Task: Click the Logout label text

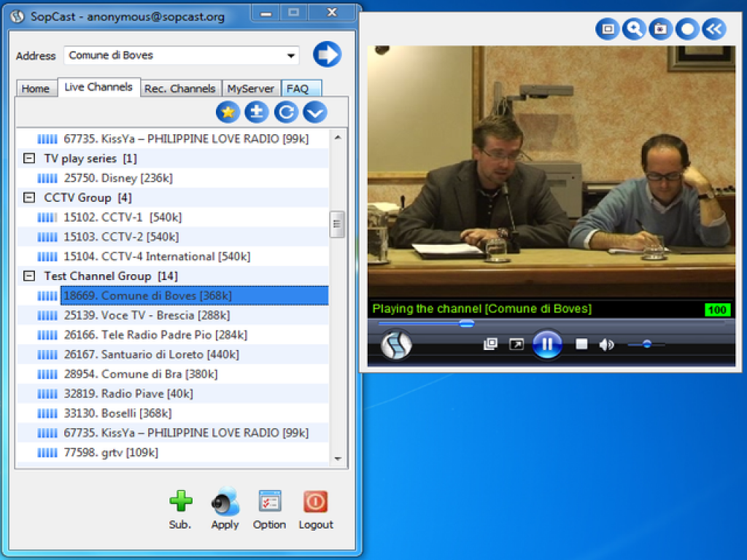Action: point(316,525)
